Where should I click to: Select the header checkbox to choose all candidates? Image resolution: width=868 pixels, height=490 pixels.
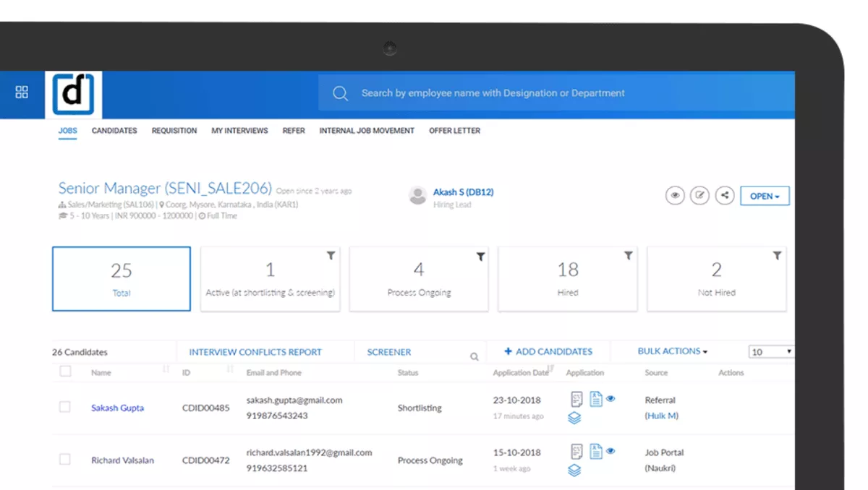click(x=65, y=371)
